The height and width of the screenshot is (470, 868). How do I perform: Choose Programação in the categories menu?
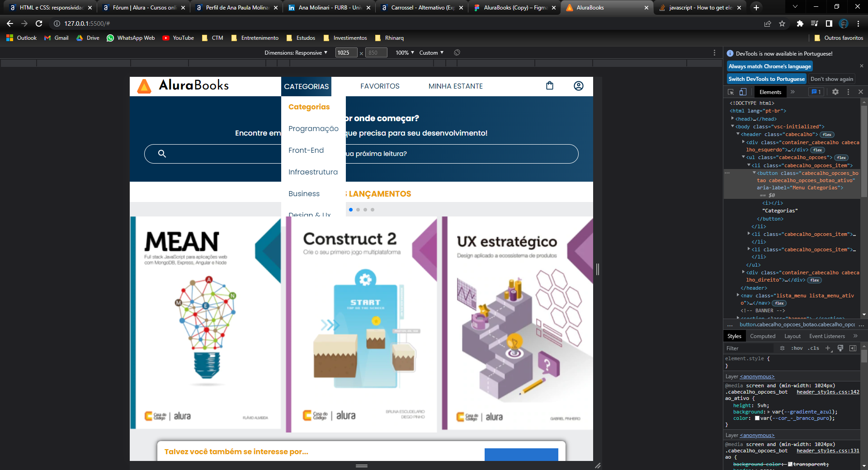(313, 128)
